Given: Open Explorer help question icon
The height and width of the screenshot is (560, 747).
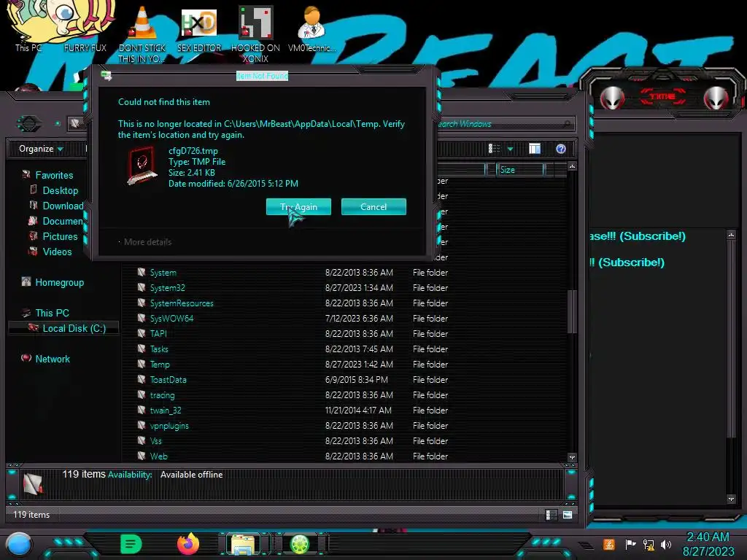Looking at the screenshot, I should pyautogui.click(x=561, y=149).
